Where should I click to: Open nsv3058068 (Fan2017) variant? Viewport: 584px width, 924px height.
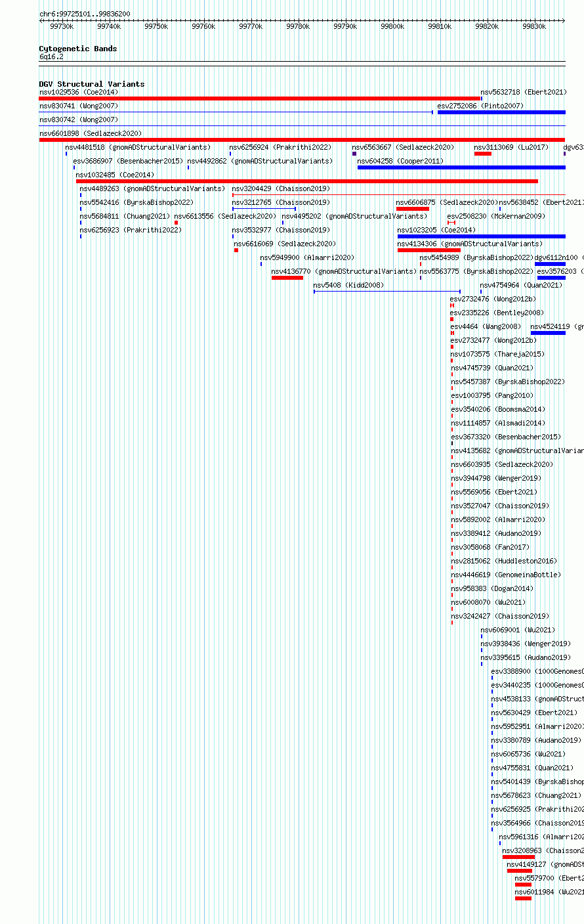[490, 547]
